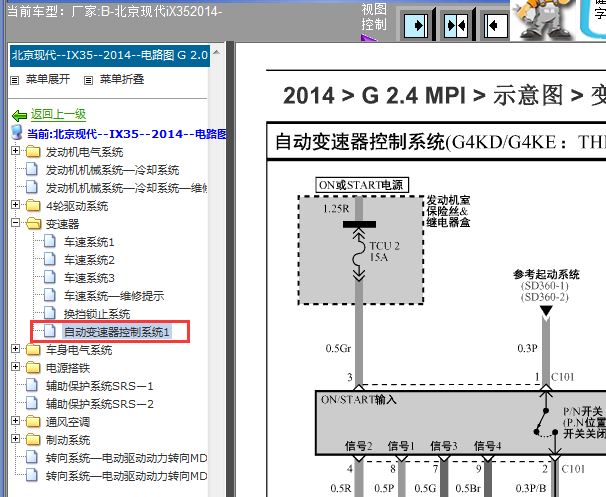Click the folder icon for 发动机电气系统

pos(33,151)
